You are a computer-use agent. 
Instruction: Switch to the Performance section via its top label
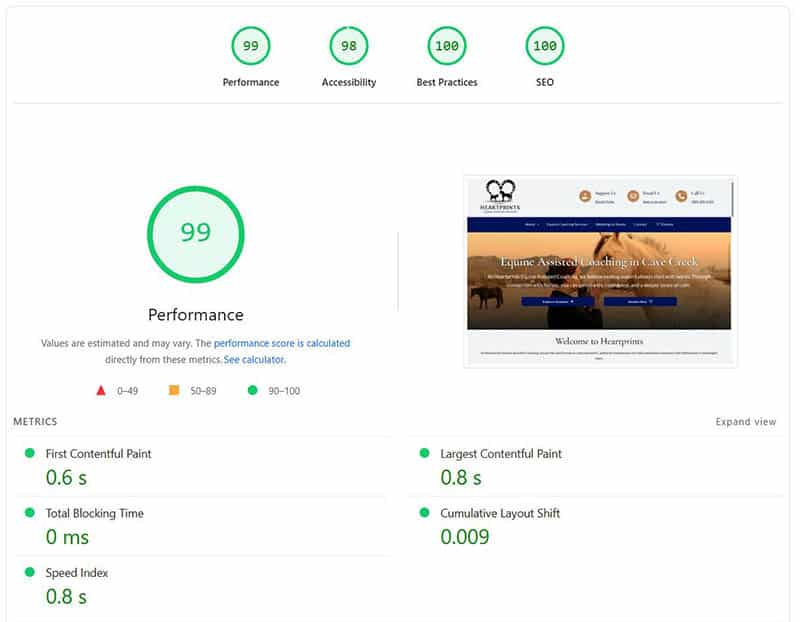(250, 82)
